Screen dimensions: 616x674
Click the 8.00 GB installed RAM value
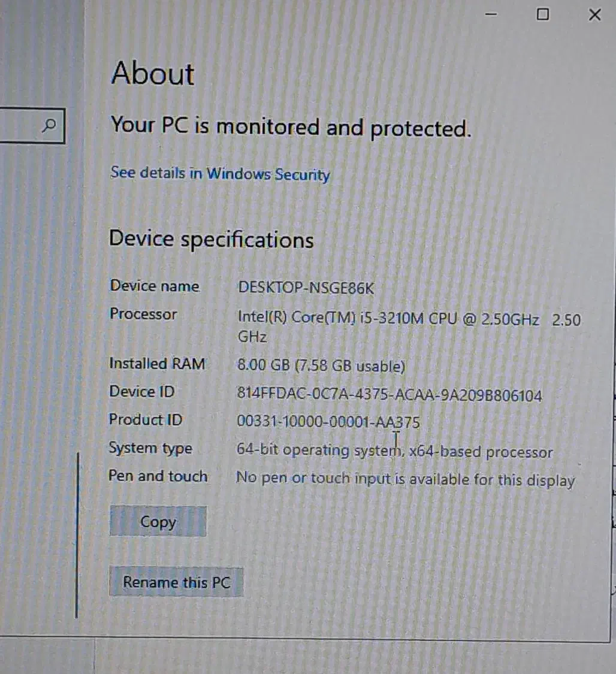click(x=321, y=365)
